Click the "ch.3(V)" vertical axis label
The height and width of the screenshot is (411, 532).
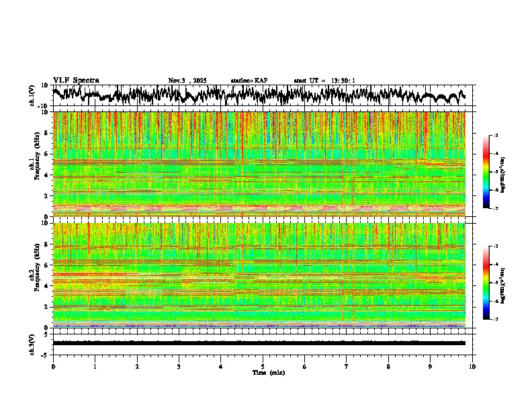point(32,345)
